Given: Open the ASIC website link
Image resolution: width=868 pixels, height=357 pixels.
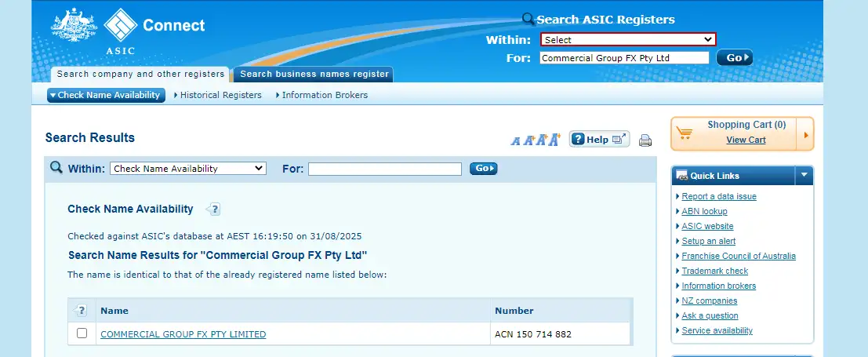Looking at the screenshot, I should pos(707,226).
